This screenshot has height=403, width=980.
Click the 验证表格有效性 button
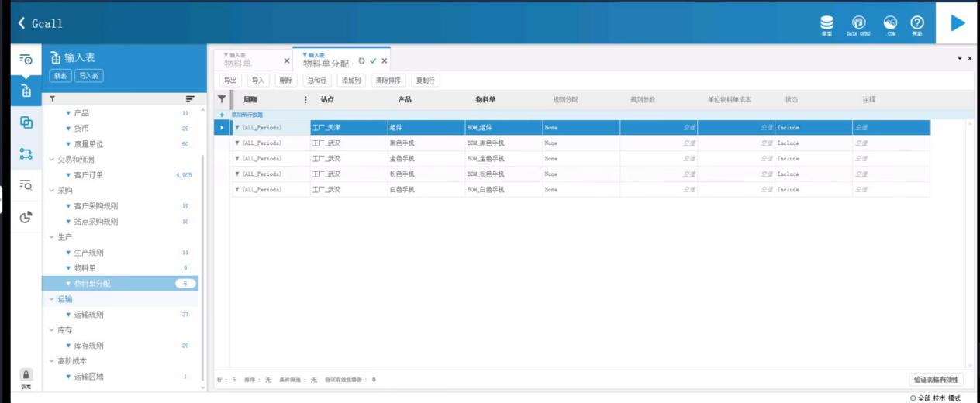[937, 380]
